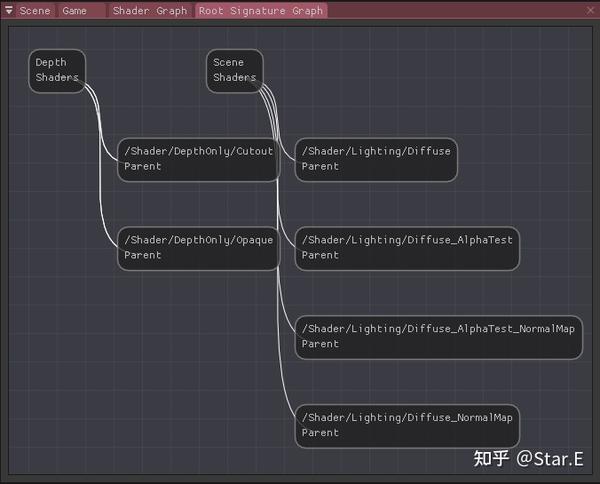The height and width of the screenshot is (484, 600).
Task: Click Parent pin on Diffuse_AlphaTest_NormalMap node
Action: 321,344
